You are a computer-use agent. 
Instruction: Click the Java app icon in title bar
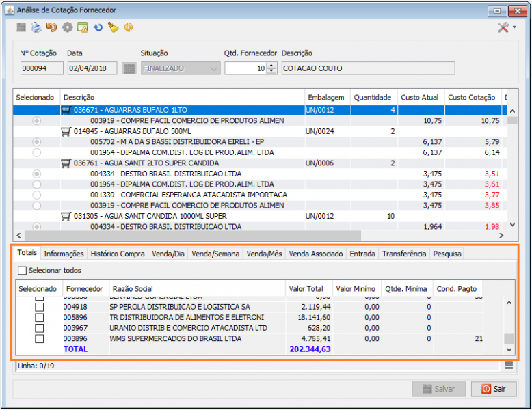click(10, 10)
